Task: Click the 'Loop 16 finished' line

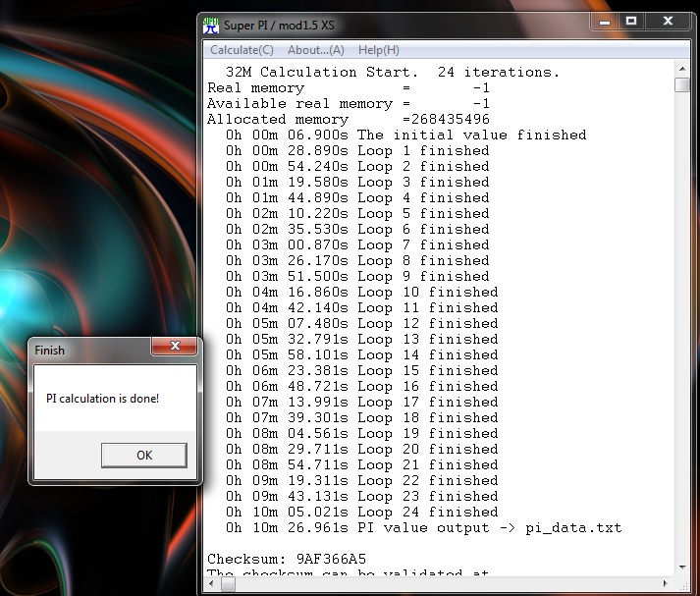Action: point(361,386)
